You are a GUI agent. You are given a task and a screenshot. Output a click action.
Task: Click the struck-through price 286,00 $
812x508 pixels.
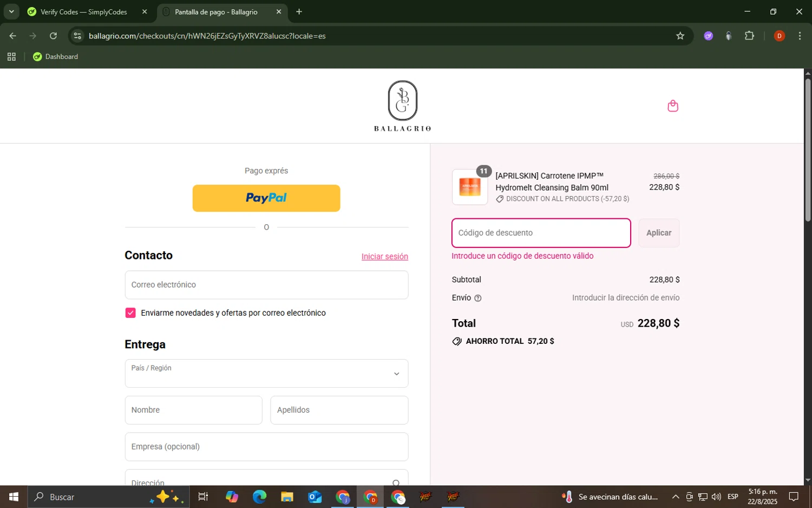point(666,176)
